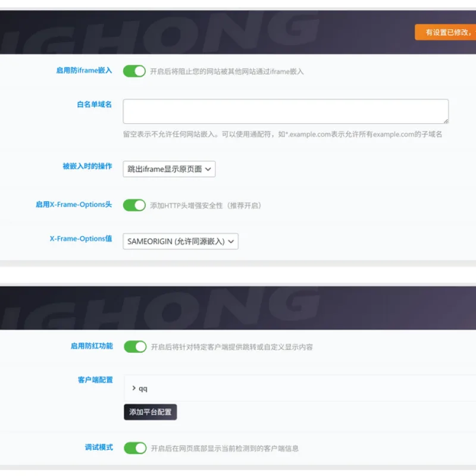Toggle the 启用X-Frame-Options头 switch
This screenshot has width=476, height=476.
(x=134, y=205)
